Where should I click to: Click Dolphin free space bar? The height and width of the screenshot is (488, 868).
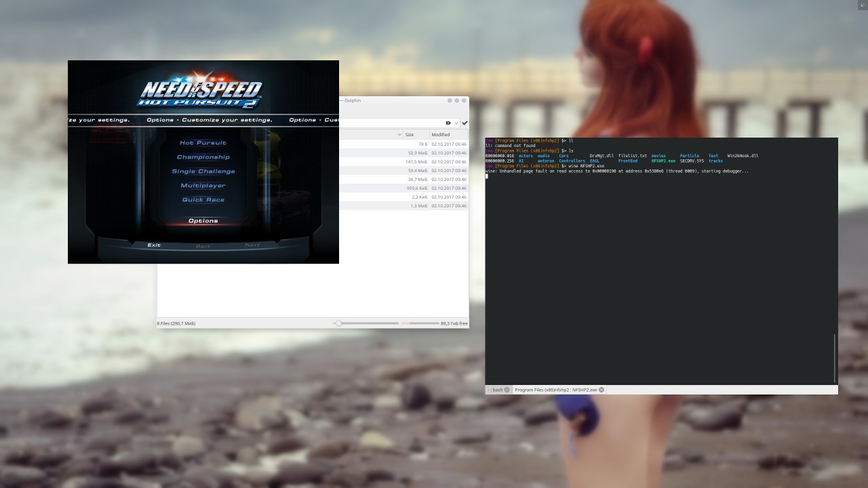click(x=420, y=324)
